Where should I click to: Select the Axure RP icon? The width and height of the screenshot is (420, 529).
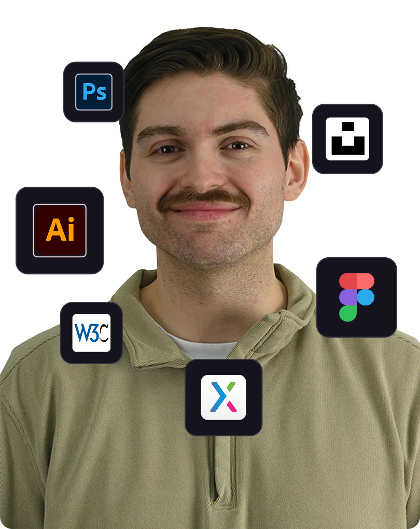223,397
